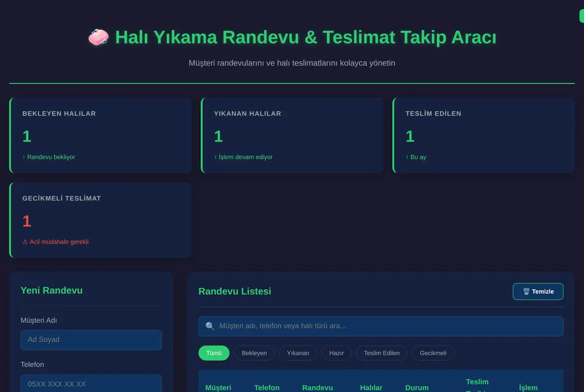Image resolution: width=584 pixels, height=392 pixels.
Task: Click the trash icon on the Temizle button
Action: coord(526,291)
